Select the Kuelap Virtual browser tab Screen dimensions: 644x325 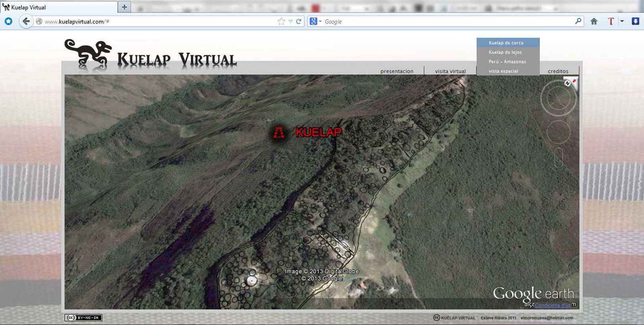pyautogui.click(x=59, y=7)
